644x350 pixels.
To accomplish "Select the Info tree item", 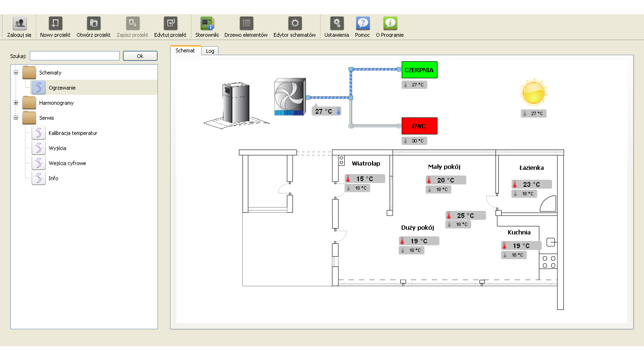I will click(53, 178).
